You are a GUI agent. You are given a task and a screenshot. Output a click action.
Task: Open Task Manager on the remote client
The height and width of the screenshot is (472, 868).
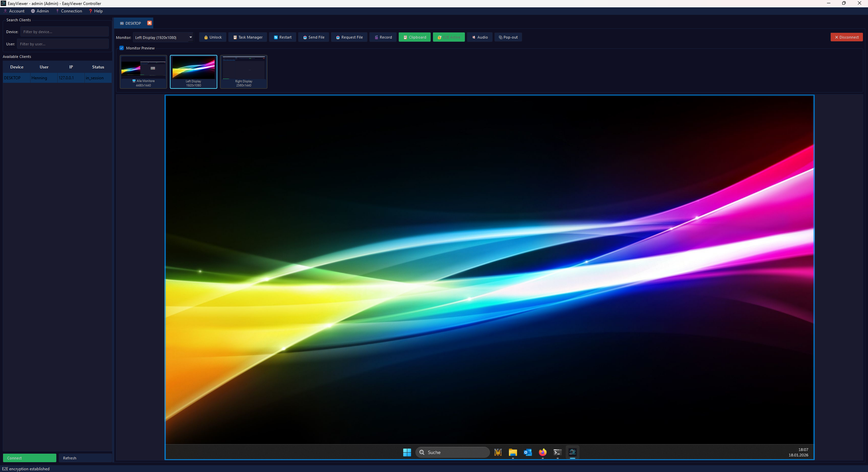click(247, 37)
